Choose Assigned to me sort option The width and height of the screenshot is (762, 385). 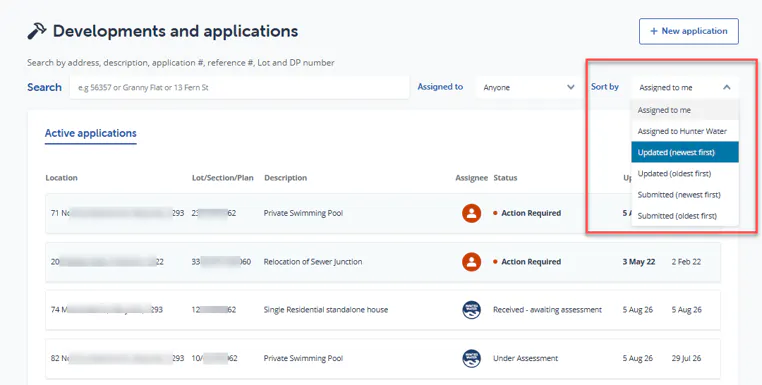tap(685, 110)
